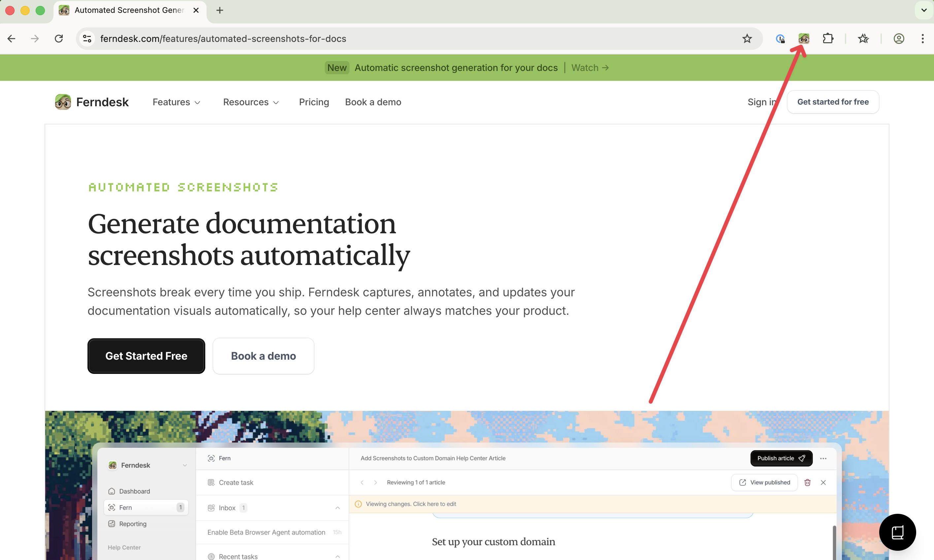Click the trash icon beside View published
Screen dimensions: 934x560
point(807,482)
